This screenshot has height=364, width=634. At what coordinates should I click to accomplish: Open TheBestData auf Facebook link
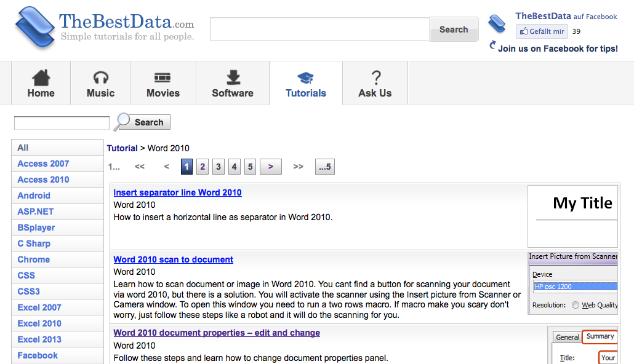[x=566, y=16]
